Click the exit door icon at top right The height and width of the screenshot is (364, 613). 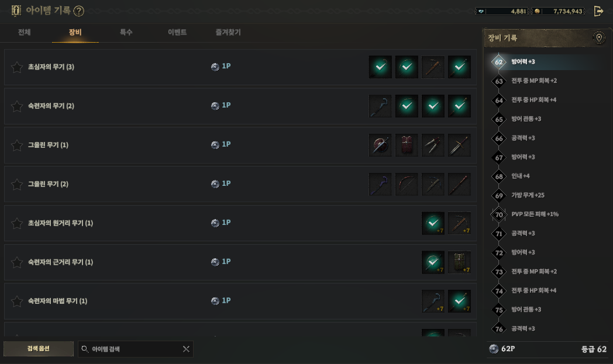pos(598,11)
